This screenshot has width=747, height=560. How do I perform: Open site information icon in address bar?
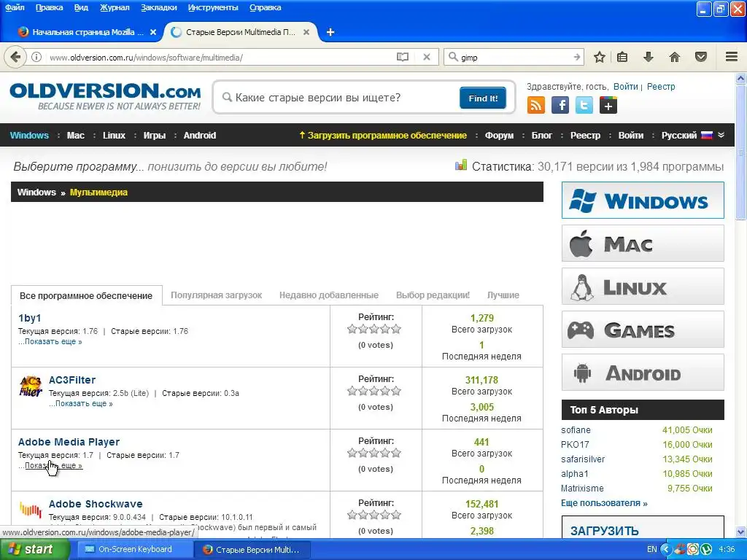tap(36, 57)
